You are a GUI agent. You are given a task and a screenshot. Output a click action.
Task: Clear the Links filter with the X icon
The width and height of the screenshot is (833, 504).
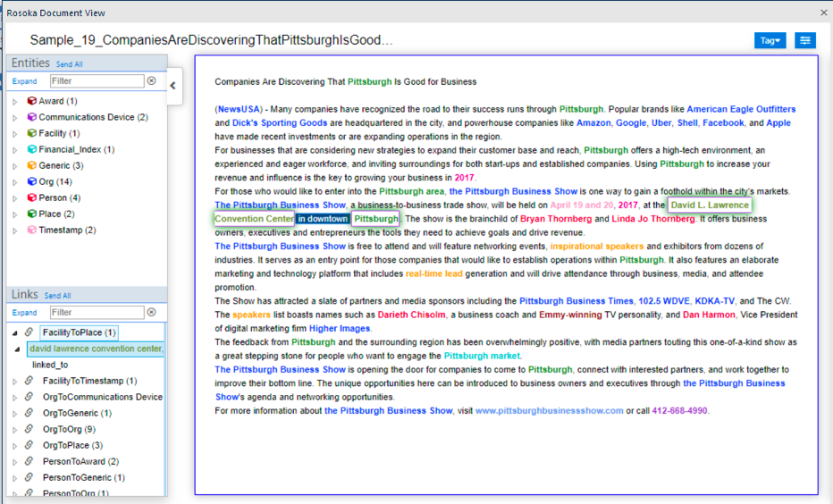[x=151, y=312]
